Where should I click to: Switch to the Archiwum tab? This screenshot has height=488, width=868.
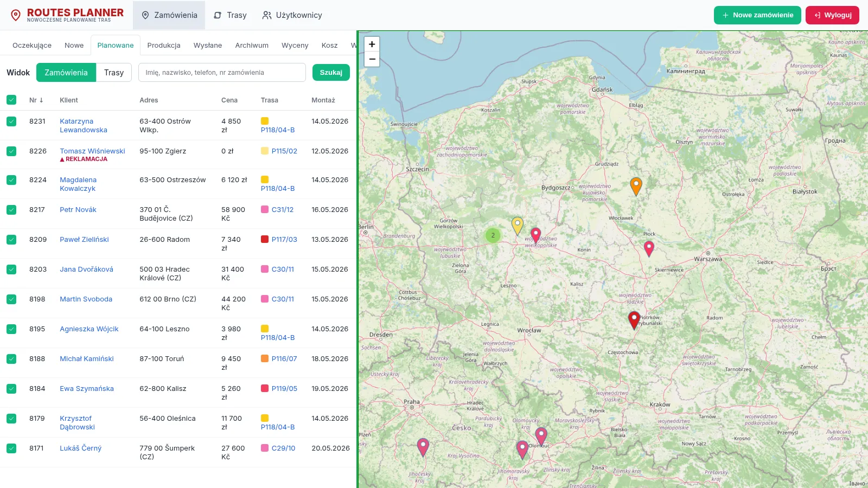(x=252, y=45)
